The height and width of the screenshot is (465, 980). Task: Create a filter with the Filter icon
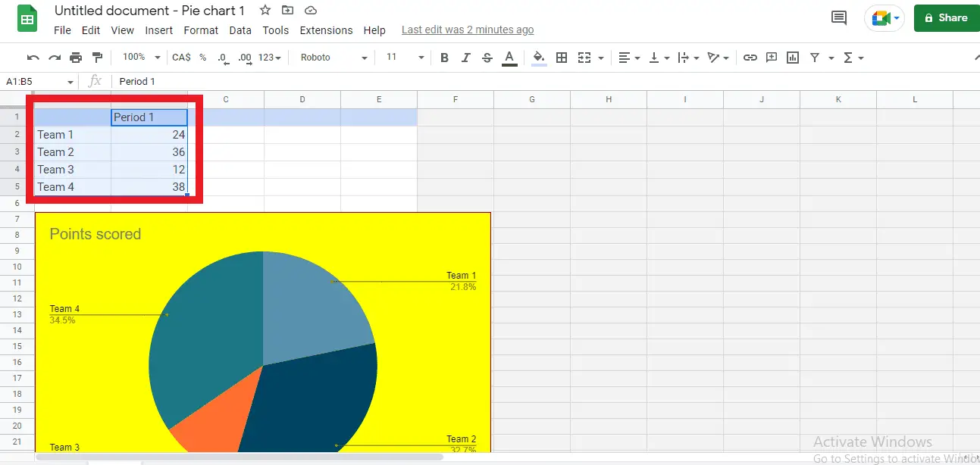[x=816, y=58]
